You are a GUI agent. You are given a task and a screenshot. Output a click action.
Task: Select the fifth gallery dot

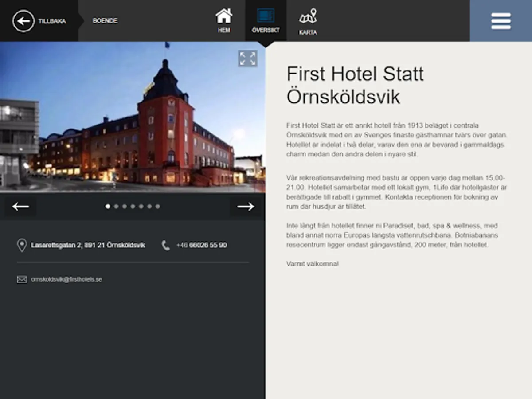[141, 206]
